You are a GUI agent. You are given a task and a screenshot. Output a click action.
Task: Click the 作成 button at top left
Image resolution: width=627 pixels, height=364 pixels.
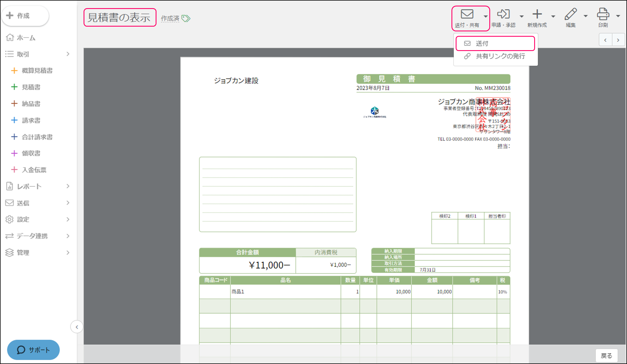[25, 16]
